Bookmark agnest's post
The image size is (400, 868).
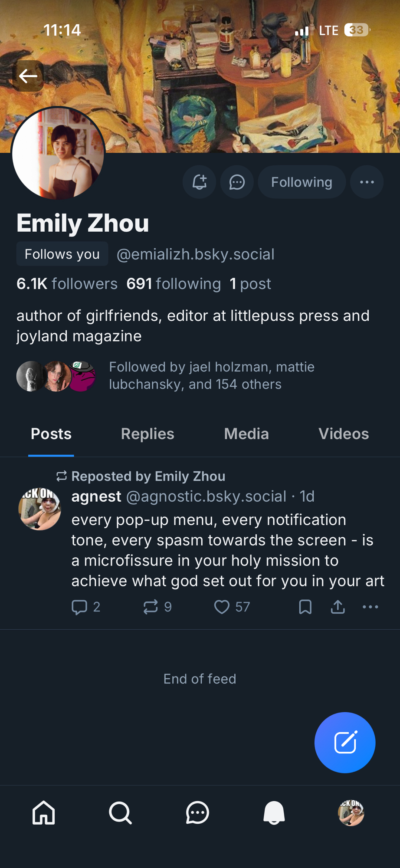coord(305,607)
